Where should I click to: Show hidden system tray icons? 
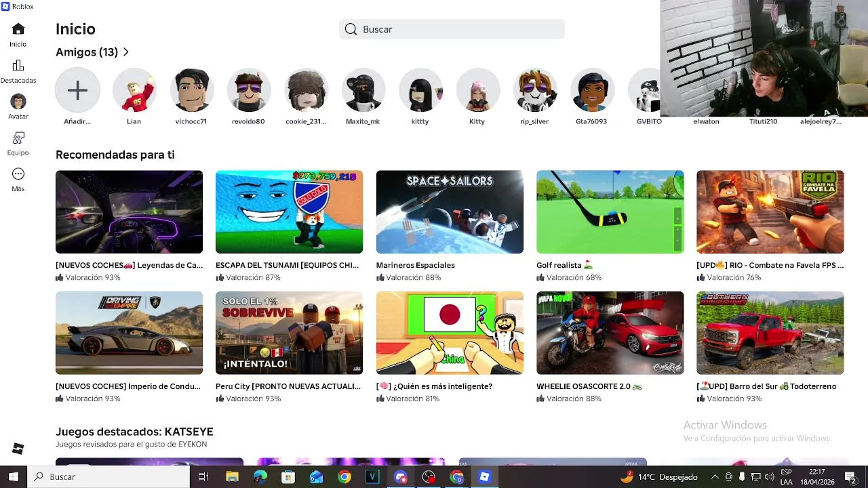(715, 476)
